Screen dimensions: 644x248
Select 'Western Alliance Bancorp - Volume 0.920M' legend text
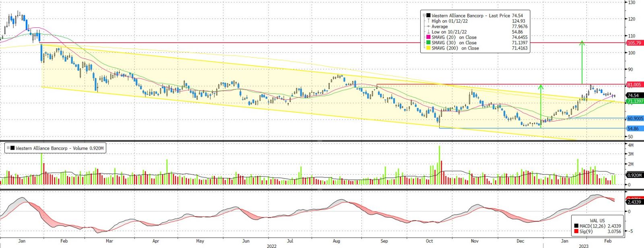60,148
